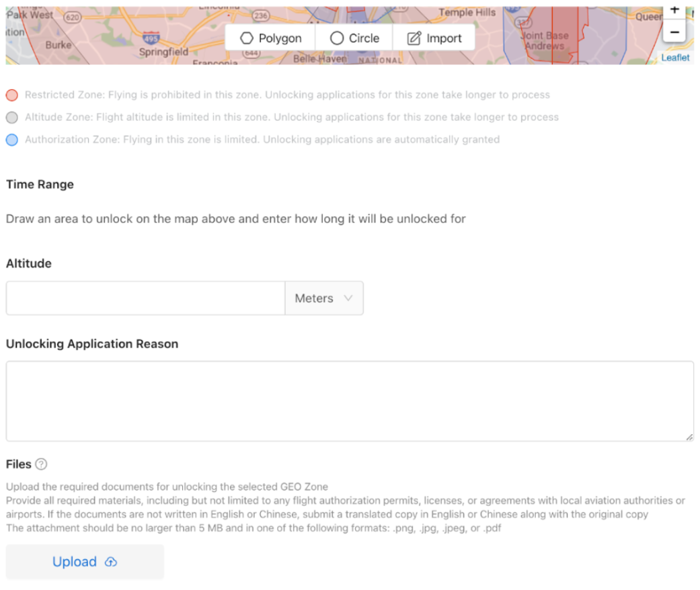Click the Upload button
The image size is (700, 590).
[x=84, y=562]
